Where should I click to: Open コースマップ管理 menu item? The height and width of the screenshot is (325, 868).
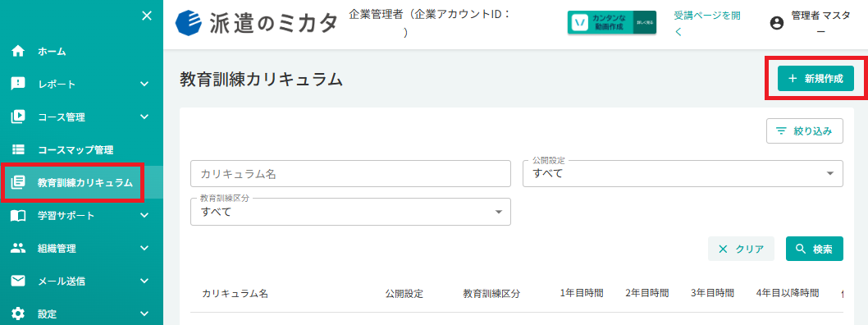pyautogui.click(x=81, y=149)
